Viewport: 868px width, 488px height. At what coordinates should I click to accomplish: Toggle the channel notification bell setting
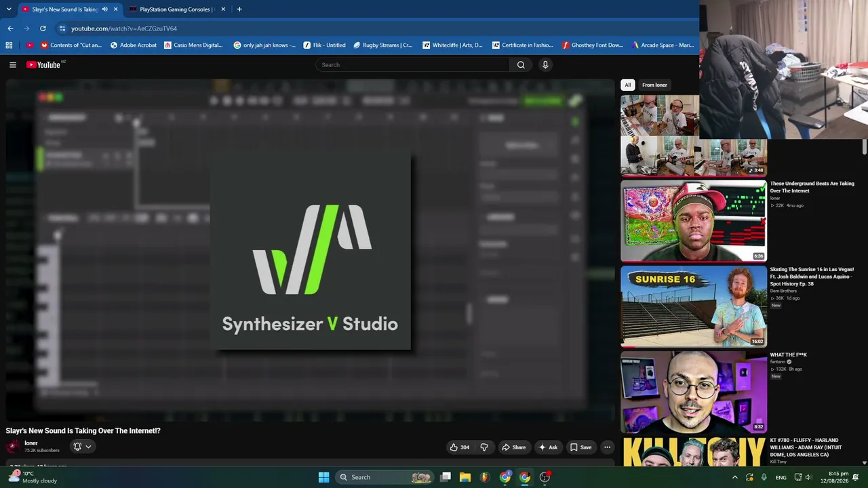pos(83,447)
